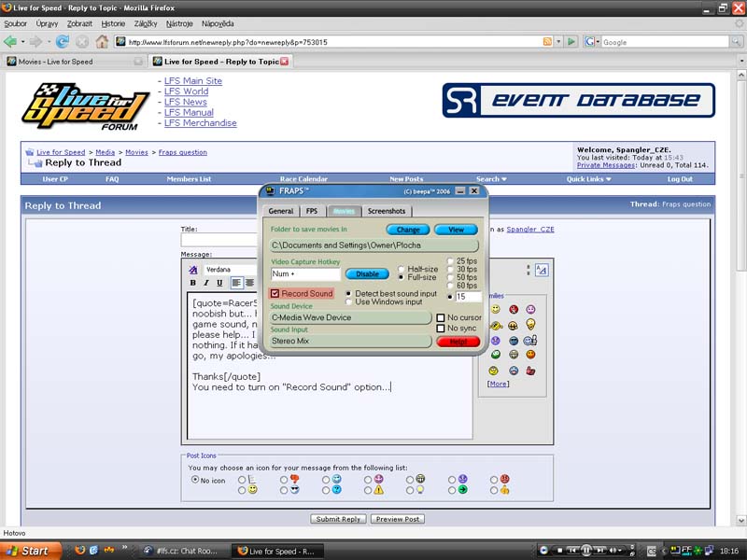
Task: Click the Bold formatting icon in editor
Action: click(193, 283)
